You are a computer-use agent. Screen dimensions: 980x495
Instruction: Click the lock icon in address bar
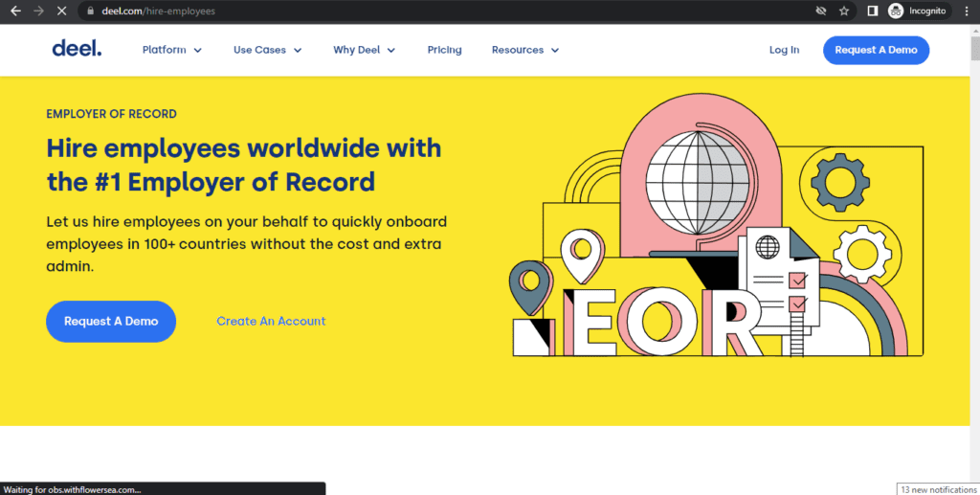(x=91, y=11)
